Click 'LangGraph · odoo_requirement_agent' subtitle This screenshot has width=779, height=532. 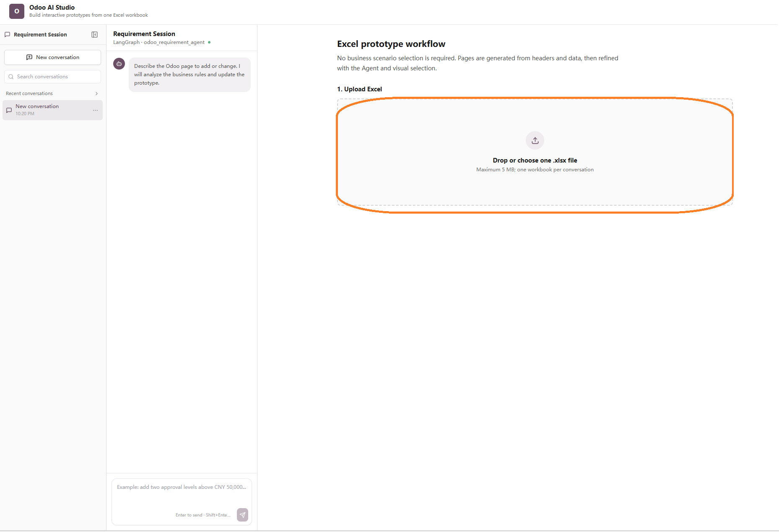(x=159, y=42)
